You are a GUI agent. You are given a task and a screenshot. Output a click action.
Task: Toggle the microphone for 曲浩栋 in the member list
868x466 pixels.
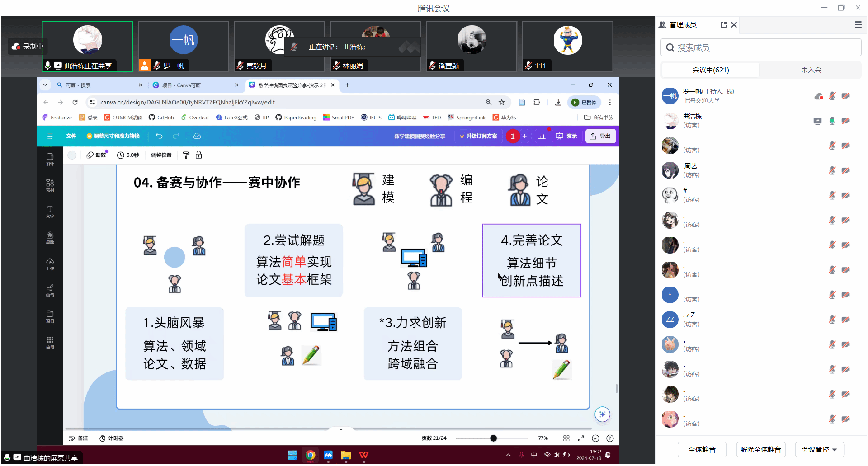click(832, 121)
